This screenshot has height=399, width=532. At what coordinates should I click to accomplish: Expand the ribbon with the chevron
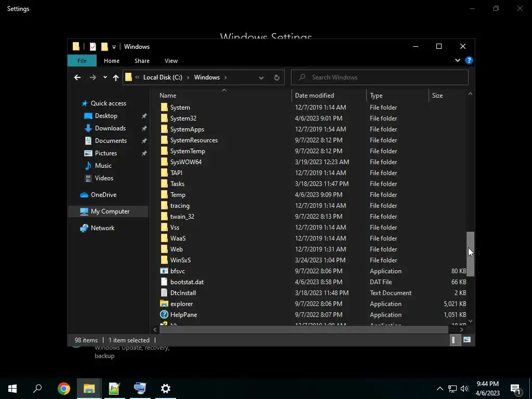pyautogui.click(x=458, y=60)
